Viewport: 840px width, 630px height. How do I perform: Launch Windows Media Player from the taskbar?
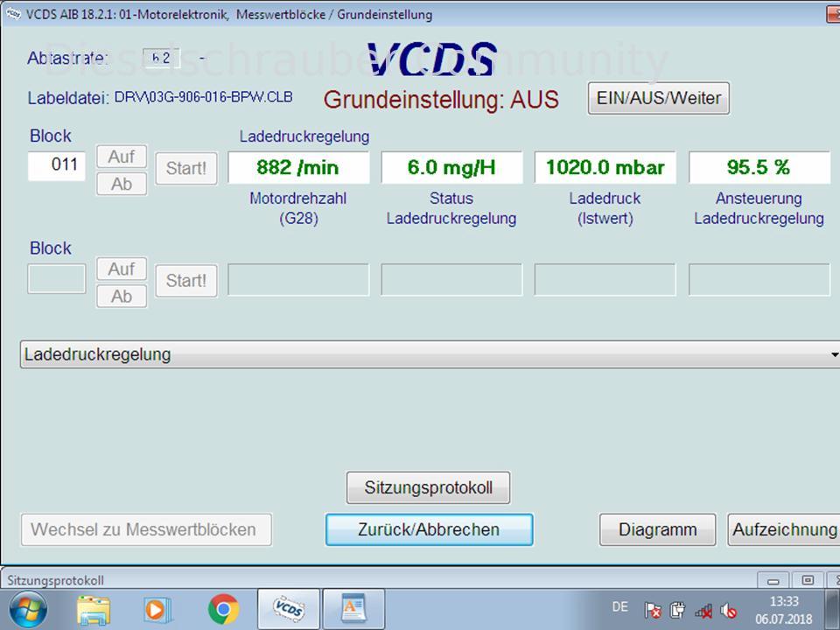point(157,610)
